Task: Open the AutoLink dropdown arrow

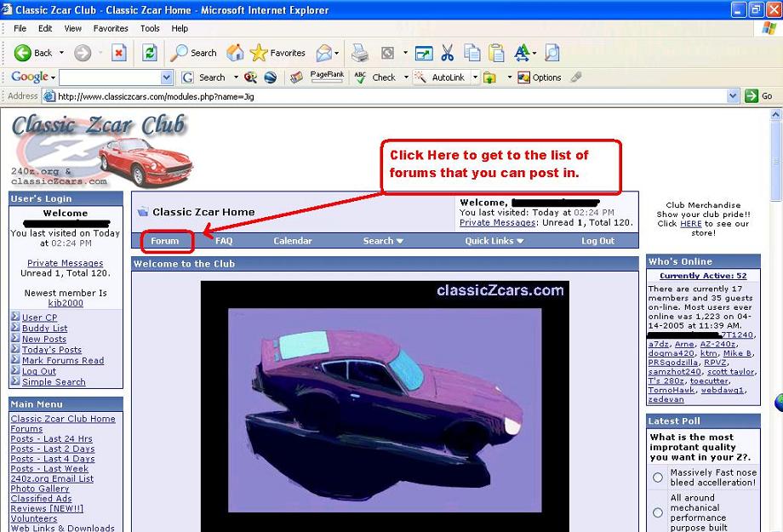Action: point(476,77)
